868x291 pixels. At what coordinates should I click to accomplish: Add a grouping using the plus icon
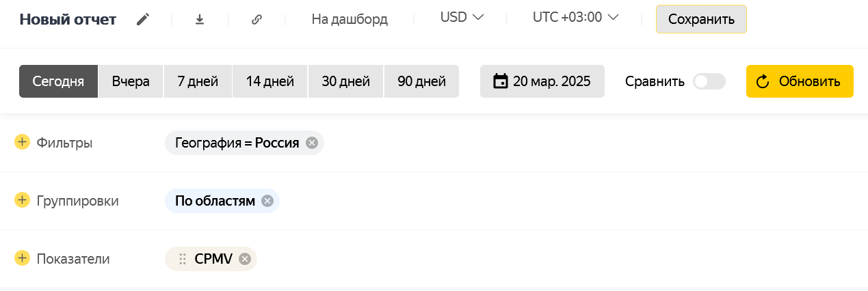click(x=22, y=200)
